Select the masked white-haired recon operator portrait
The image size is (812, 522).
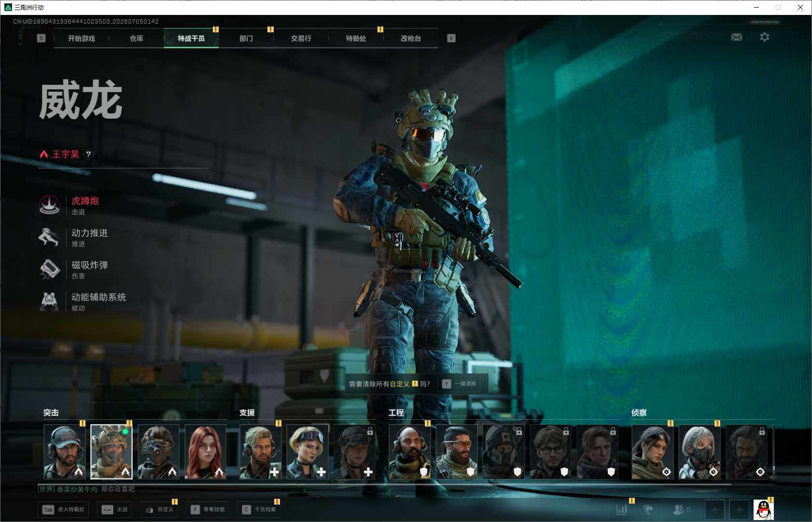tap(700, 452)
